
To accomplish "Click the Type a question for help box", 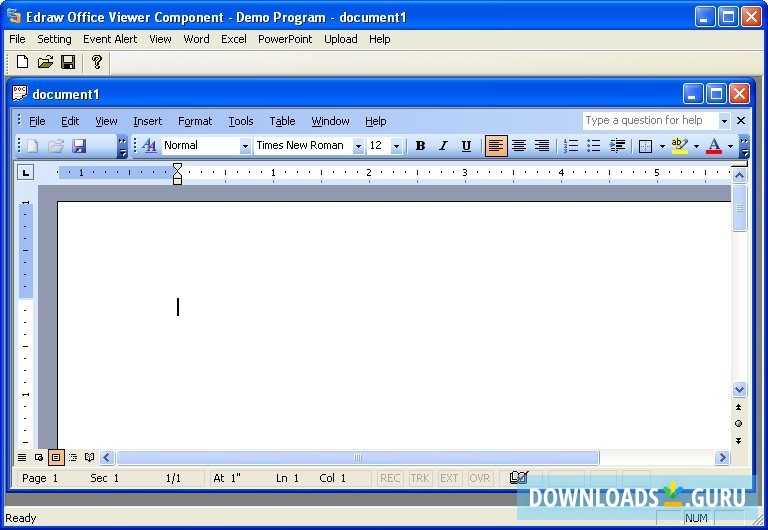I will tap(650, 120).
